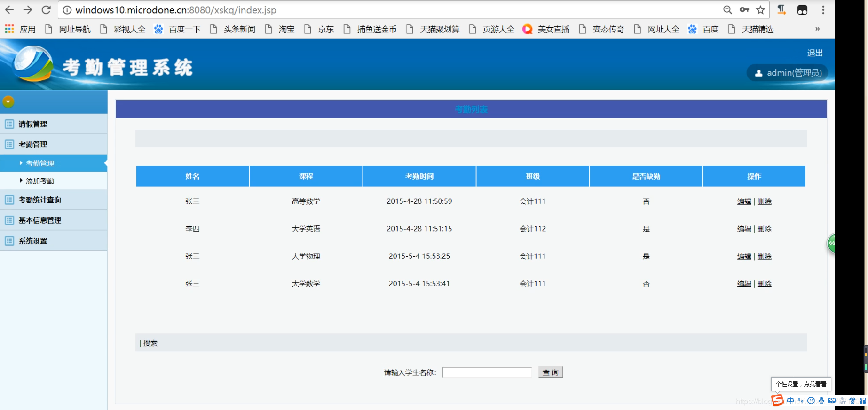Image resolution: width=868 pixels, height=410 pixels.
Task: Open Sogou skin shirt icon
Action: (852, 401)
